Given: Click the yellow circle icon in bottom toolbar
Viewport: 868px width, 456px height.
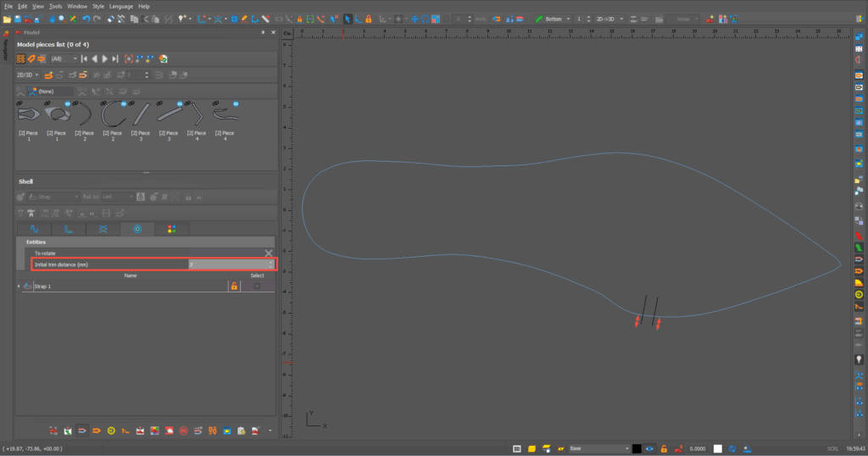Looking at the screenshot, I should click(111, 431).
